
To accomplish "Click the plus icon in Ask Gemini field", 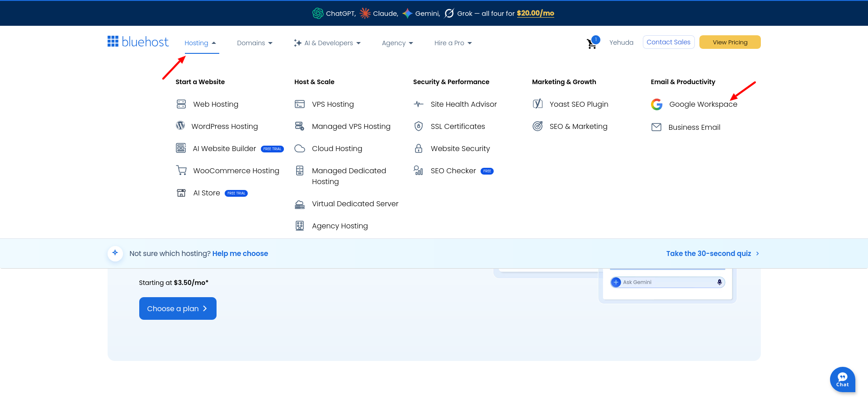I will coord(616,282).
